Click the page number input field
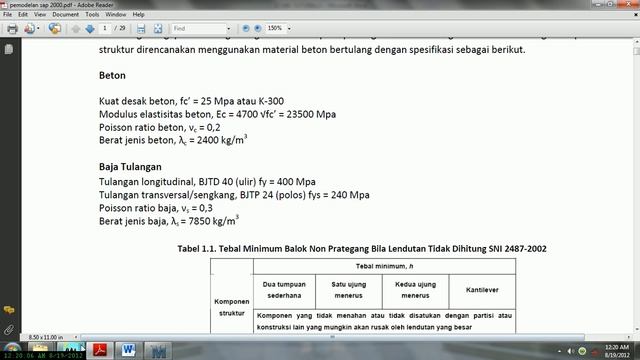Screen dimensions: 640x360 tap(105, 28)
